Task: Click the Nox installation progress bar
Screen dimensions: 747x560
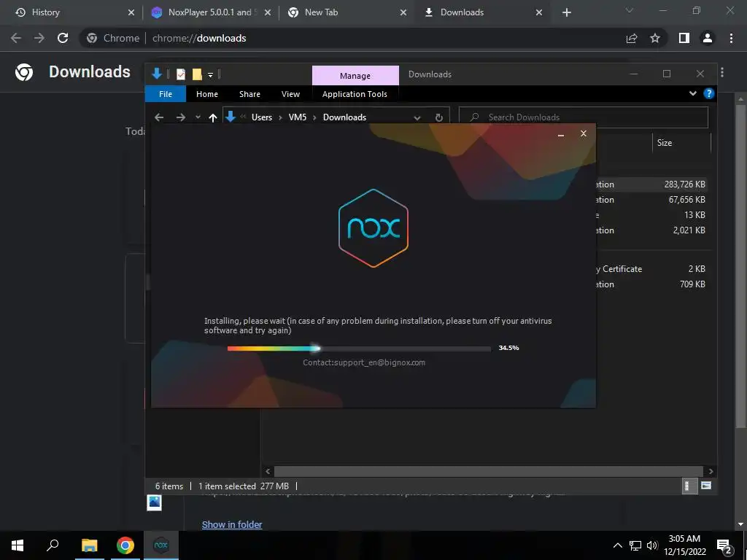Action: point(359,349)
